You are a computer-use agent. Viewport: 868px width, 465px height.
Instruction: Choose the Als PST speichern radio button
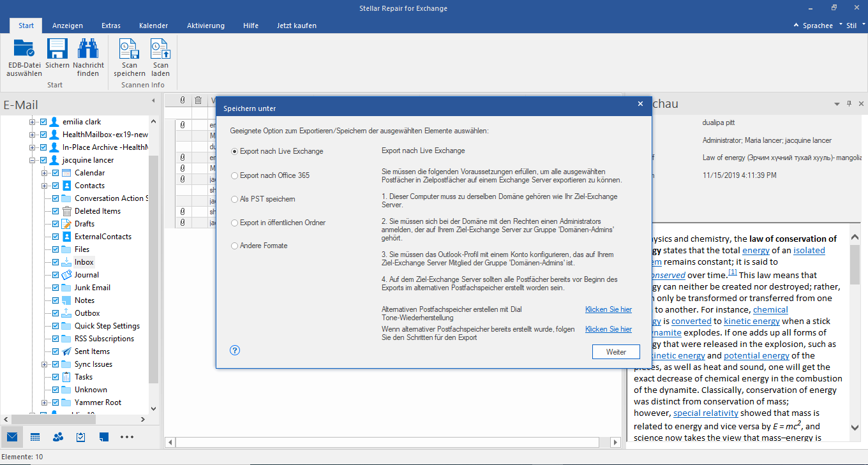[235, 199]
